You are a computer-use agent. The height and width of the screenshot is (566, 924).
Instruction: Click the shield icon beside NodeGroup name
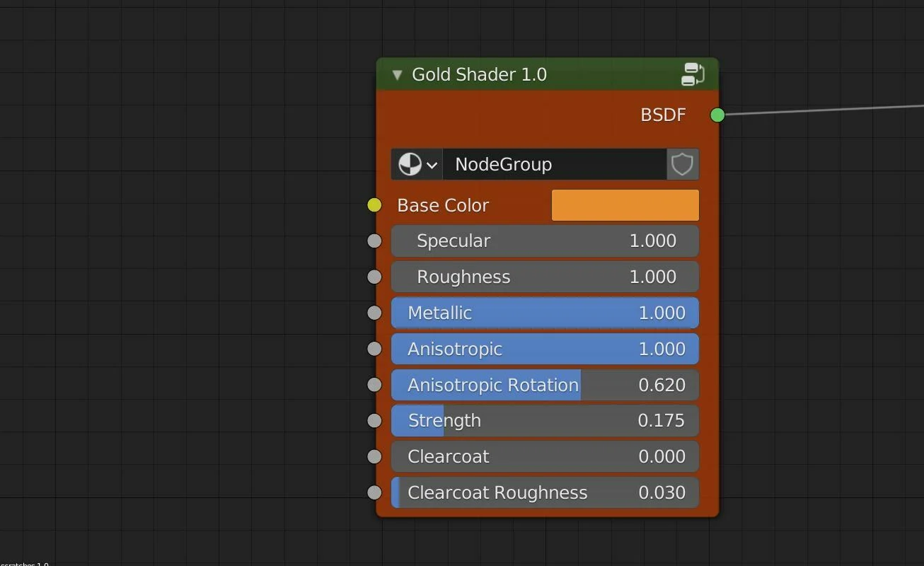point(681,164)
